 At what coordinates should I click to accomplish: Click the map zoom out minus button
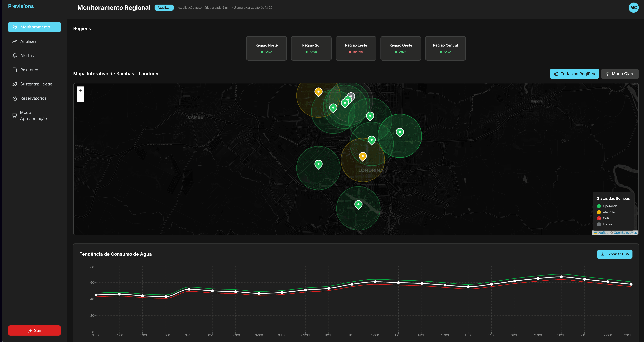80,98
